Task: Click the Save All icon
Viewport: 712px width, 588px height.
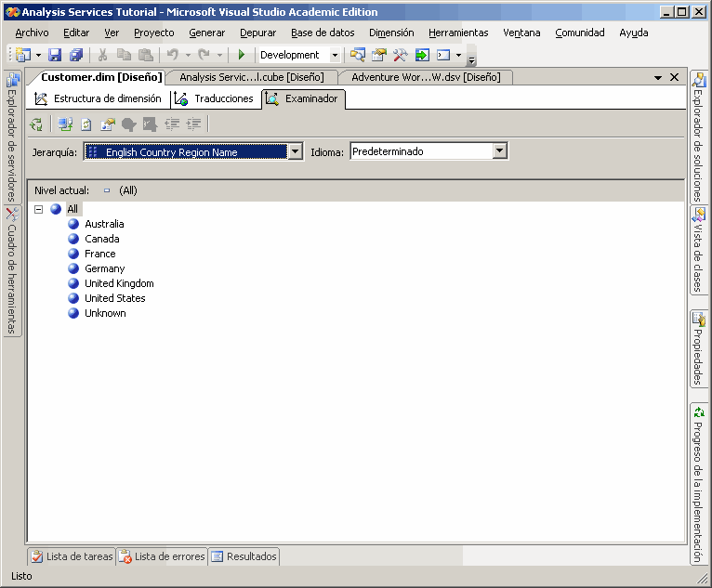Action: coord(76,55)
